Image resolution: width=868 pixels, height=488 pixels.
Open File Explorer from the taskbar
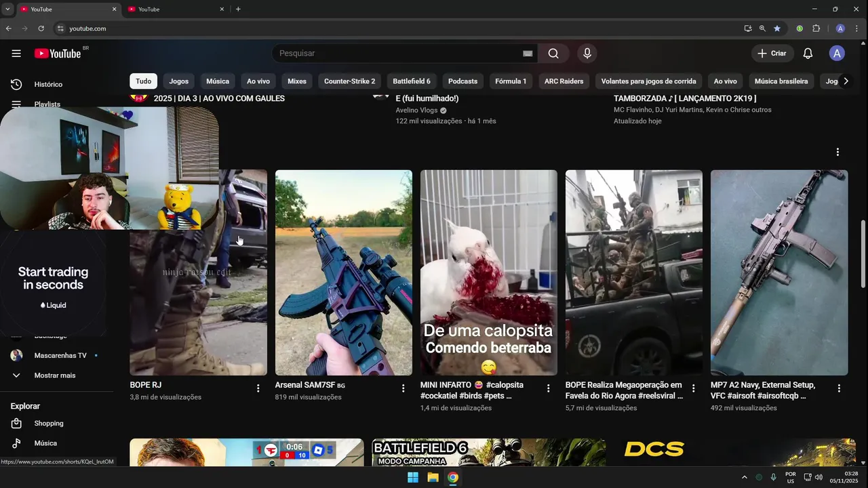(433, 477)
